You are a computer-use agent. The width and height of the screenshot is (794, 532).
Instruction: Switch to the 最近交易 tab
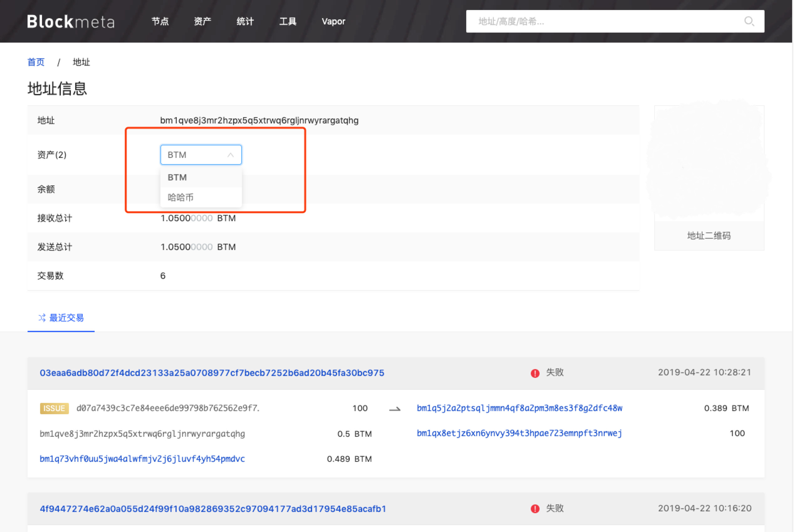coord(66,318)
